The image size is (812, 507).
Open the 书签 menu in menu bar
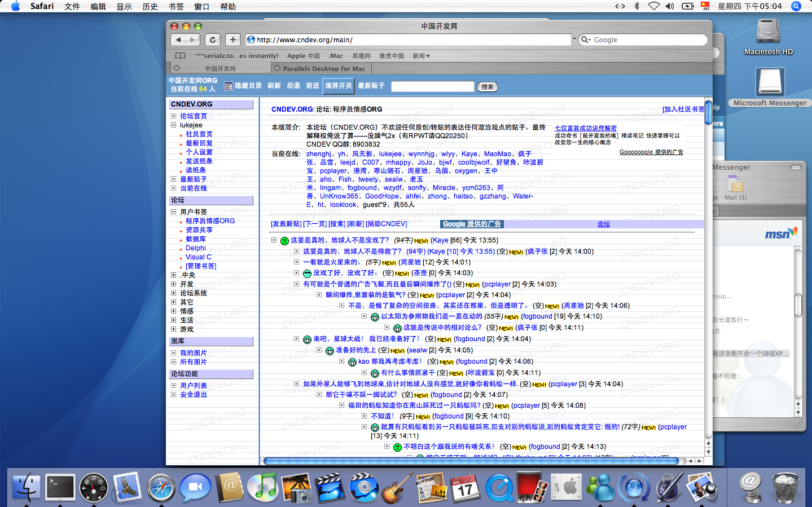(176, 6)
